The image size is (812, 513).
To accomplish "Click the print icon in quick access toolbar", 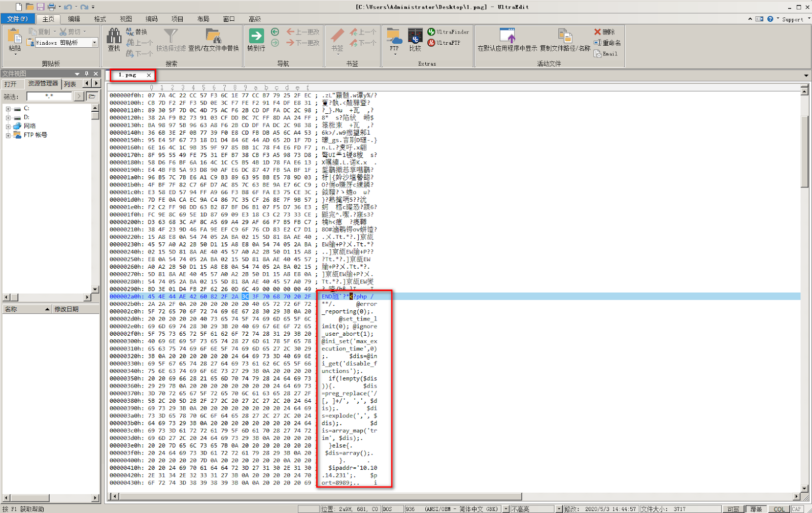I will (51, 7).
